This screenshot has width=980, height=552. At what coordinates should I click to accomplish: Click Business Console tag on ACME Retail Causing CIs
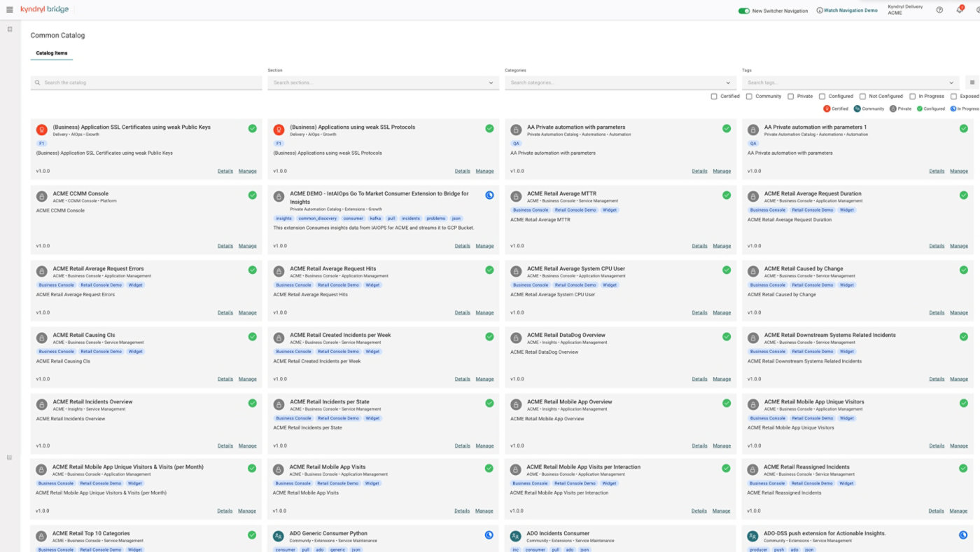tap(56, 352)
